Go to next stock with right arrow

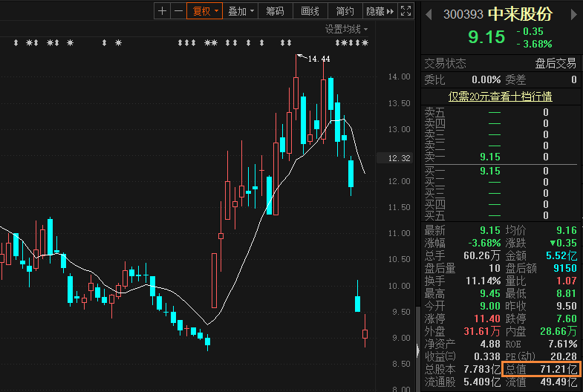click(573, 13)
